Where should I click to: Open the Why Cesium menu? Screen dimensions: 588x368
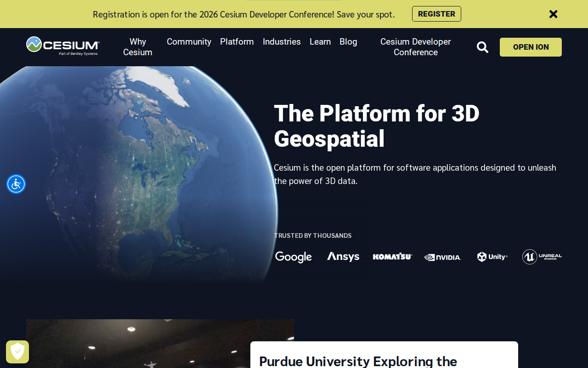click(138, 47)
